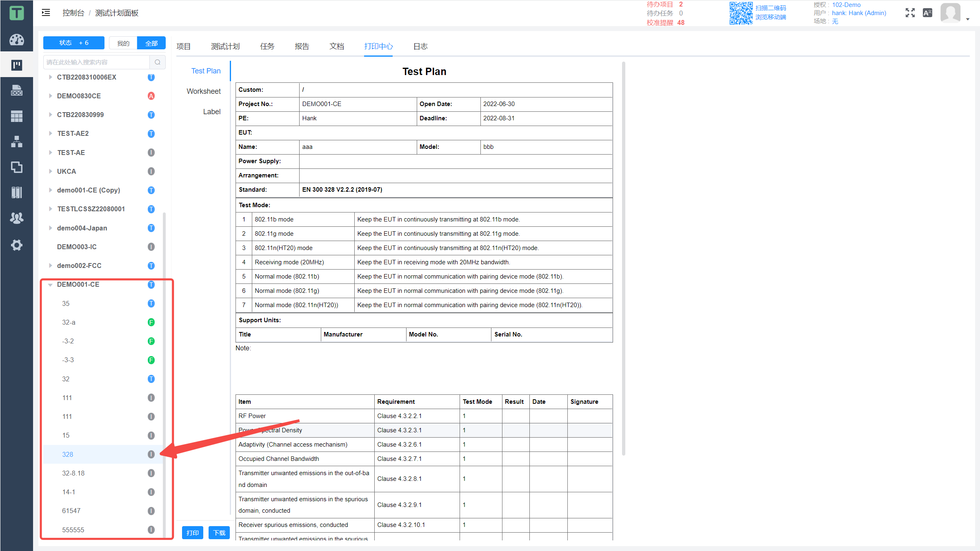
Task: Open the 扫描二维码 浏览移动端 link
Action: click(771, 13)
